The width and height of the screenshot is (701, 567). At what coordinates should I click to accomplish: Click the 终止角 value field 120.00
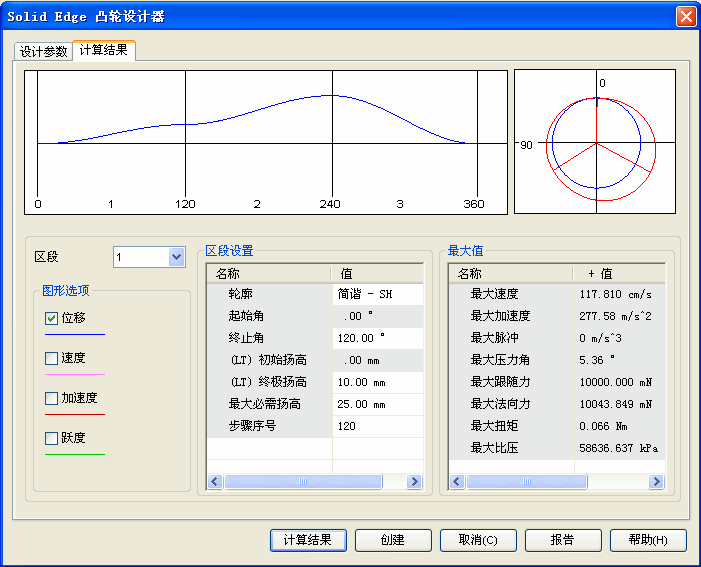[377, 338]
